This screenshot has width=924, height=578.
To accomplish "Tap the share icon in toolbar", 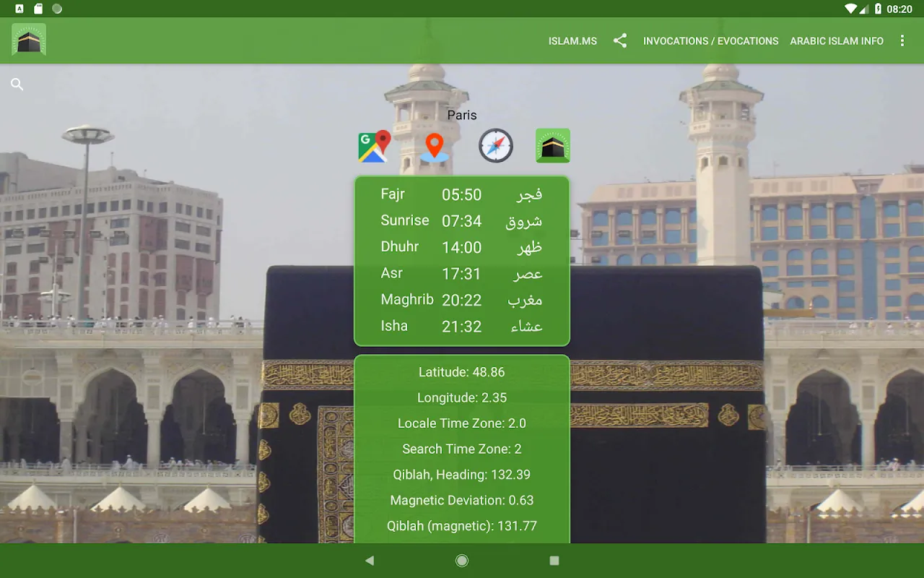I will (x=620, y=41).
